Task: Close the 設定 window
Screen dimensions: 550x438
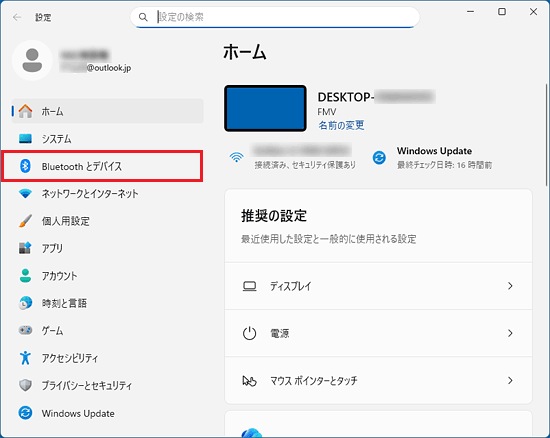Action: [x=533, y=12]
